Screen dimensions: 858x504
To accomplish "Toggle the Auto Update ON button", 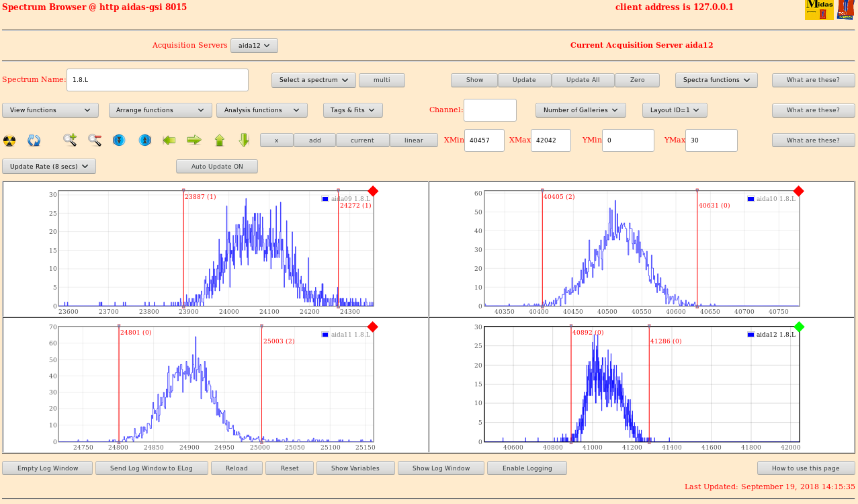I will pyautogui.click(x=216, y=167).
